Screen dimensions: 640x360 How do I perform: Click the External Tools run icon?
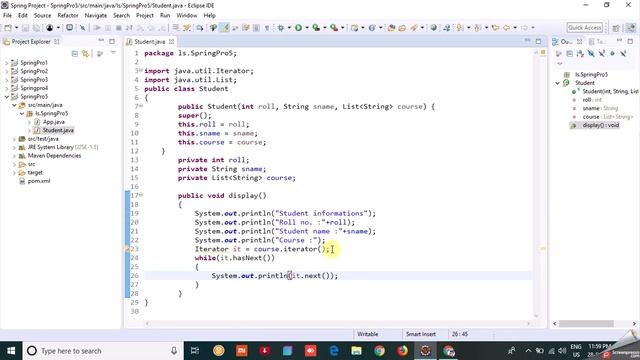point(334,28)
